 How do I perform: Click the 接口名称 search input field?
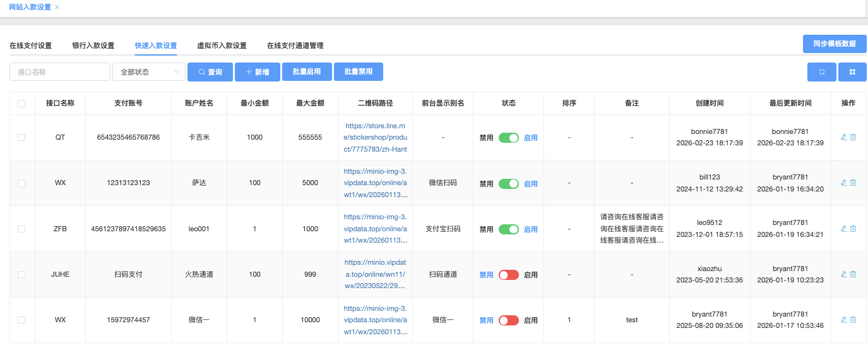click(x=60, y=72)
